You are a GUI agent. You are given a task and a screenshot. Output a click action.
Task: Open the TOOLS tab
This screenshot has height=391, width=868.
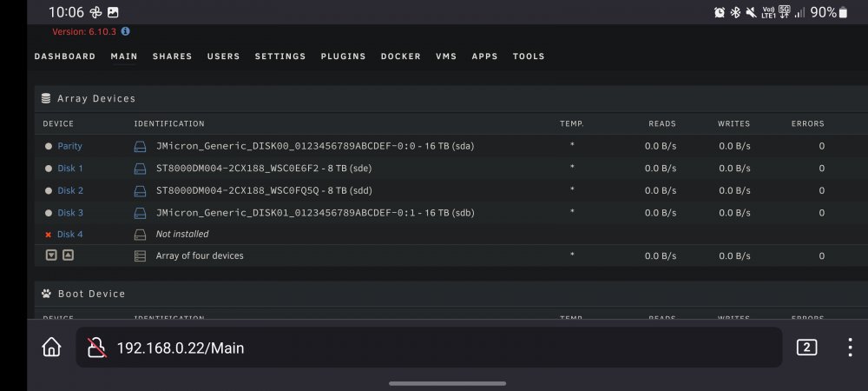click(529, 56)
